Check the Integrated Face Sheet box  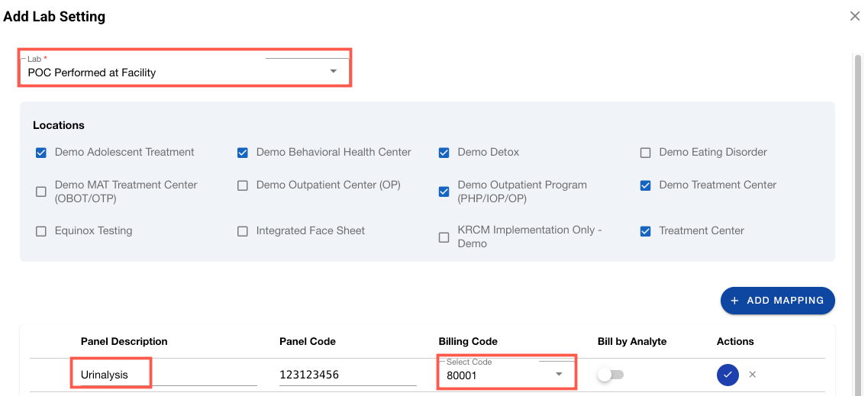pyautogui.click(x=243, y=232)
